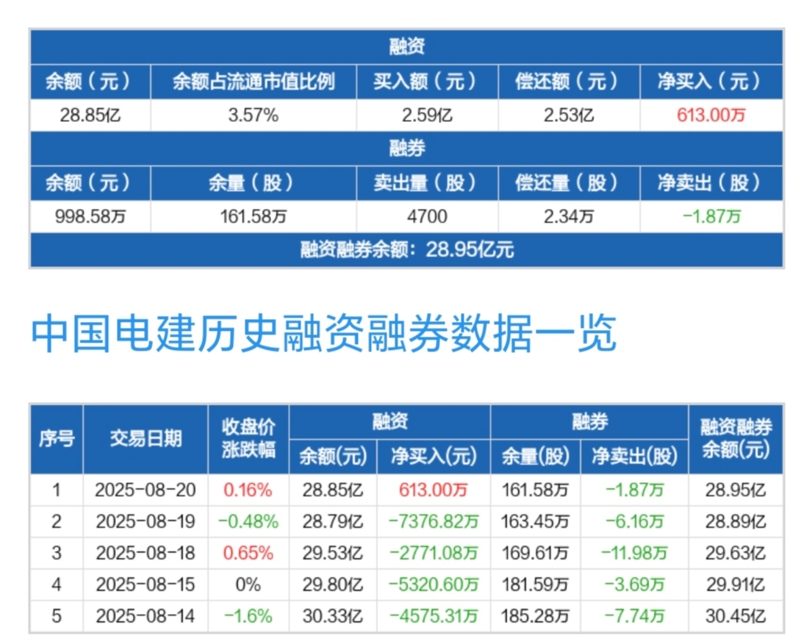Click the red 0.65% change value
The image size is (812, 644).
tap(248, 554)
